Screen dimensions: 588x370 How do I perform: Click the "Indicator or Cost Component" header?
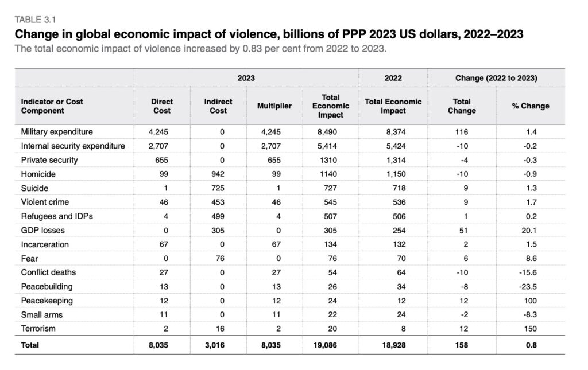click(52, 106)
